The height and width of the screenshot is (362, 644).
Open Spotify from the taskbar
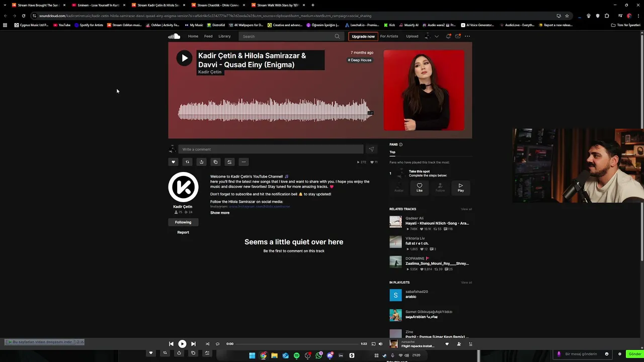(296, 355)
